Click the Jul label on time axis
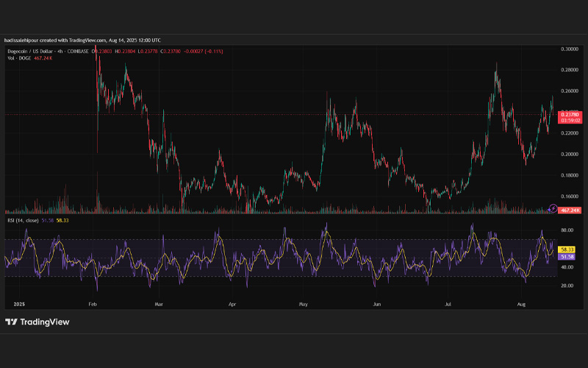This screenshot has width=588, height=368. click(x=448, y=304)
